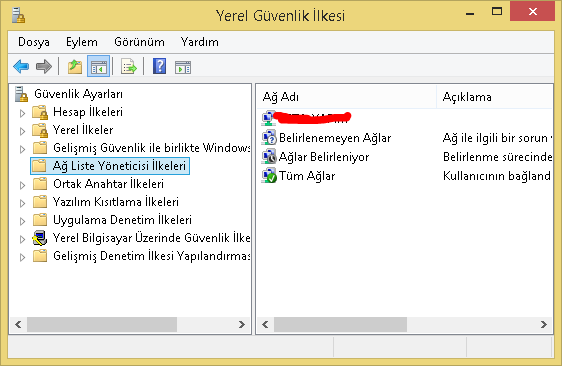Expand Hesap İlkeleri node
The height and width of the screenshot is (366, 562).
(22, 113)
